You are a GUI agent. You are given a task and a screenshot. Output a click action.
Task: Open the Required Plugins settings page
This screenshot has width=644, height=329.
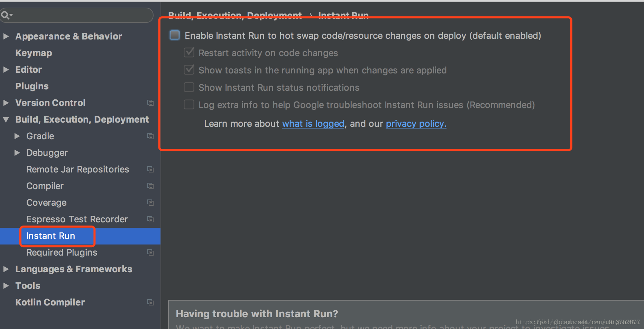tap(62, 252)
